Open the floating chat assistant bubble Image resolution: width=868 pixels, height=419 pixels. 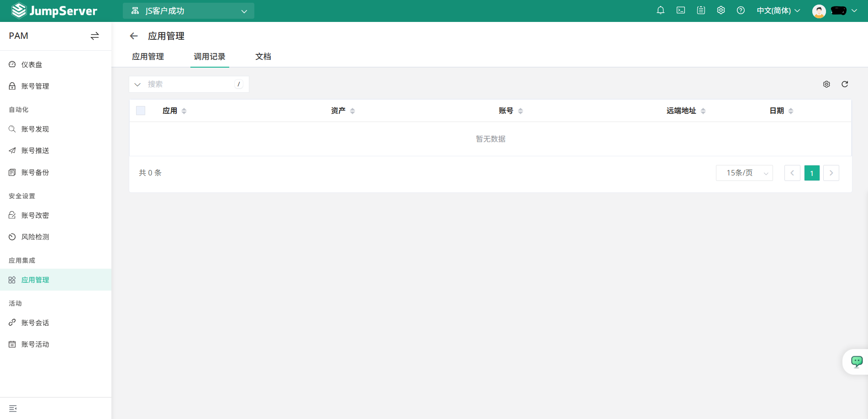point(855,361)
